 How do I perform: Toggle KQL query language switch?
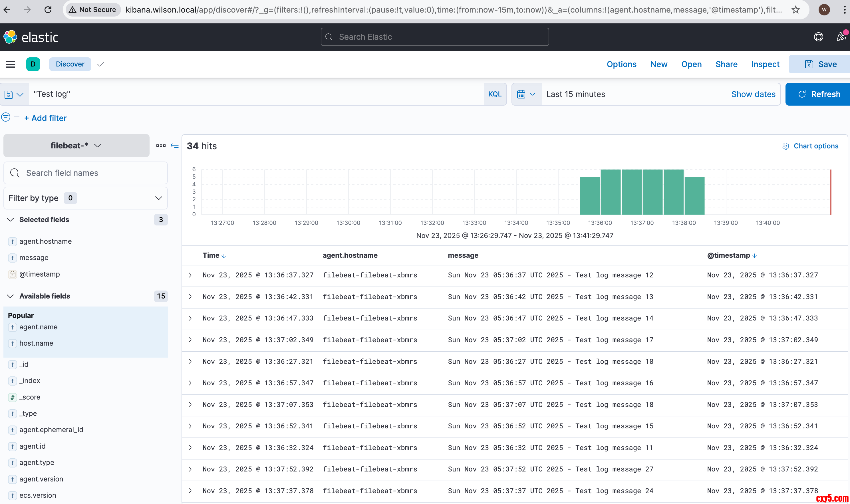494,94
